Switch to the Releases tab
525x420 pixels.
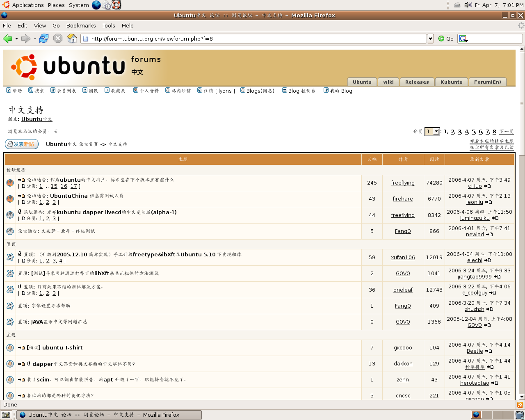pos(417,82)
